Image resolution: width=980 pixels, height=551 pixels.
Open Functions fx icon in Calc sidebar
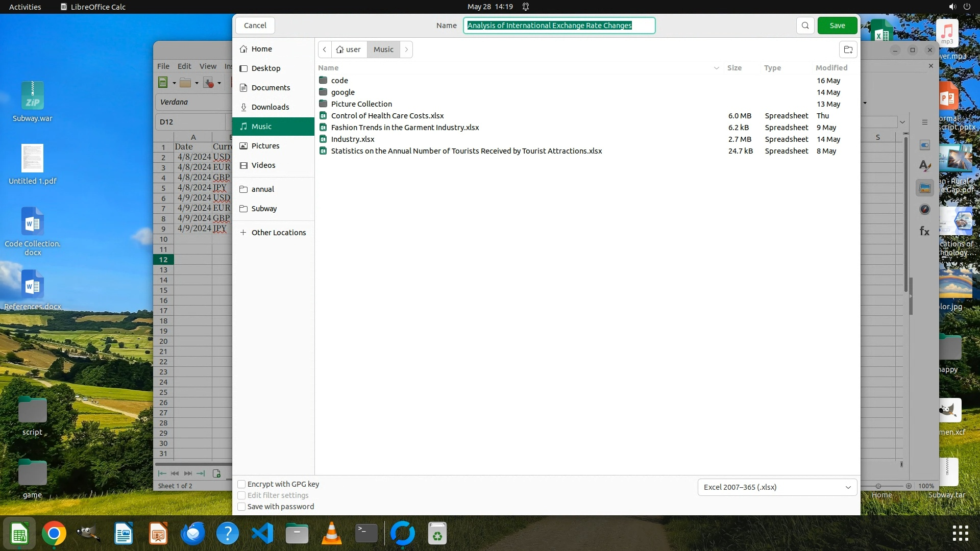point(924,231)
